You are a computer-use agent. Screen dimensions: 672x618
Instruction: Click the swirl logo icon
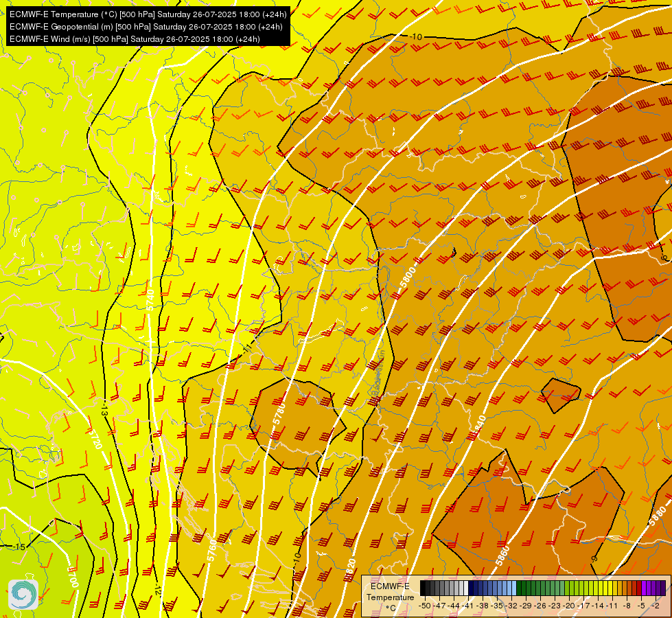point(23,595)
